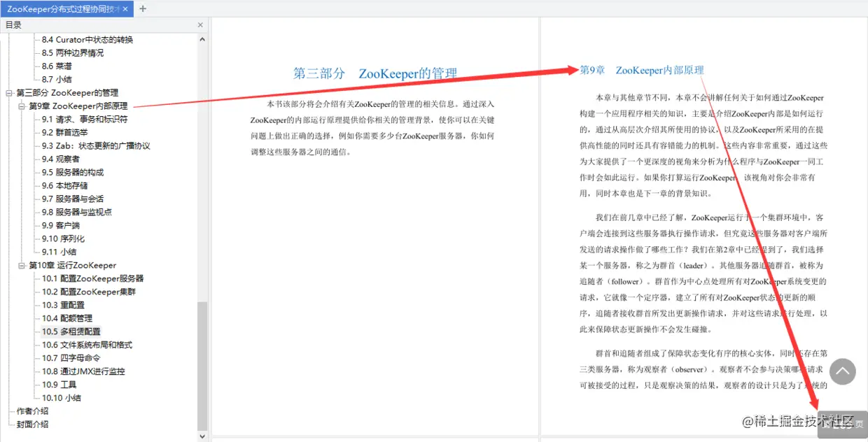
Task: Open 8.4 Curator中状态的转换 entry
Action: click(87, 40)
